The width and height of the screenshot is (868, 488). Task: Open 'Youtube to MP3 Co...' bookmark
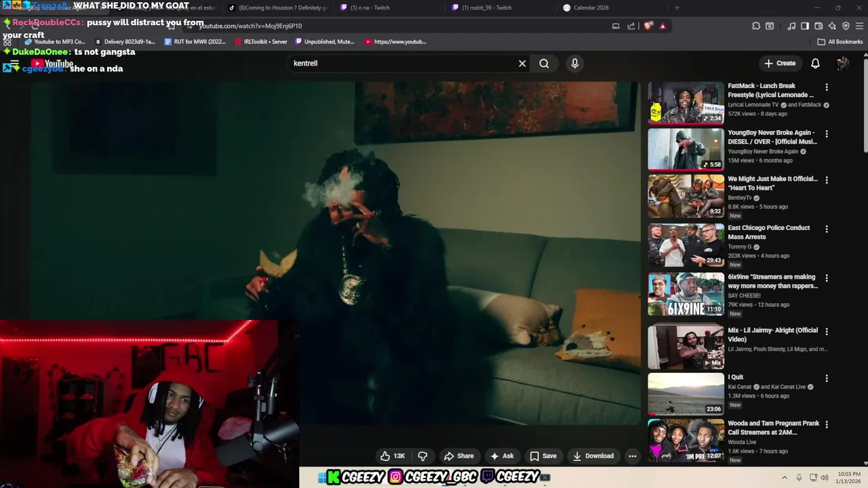55,41
